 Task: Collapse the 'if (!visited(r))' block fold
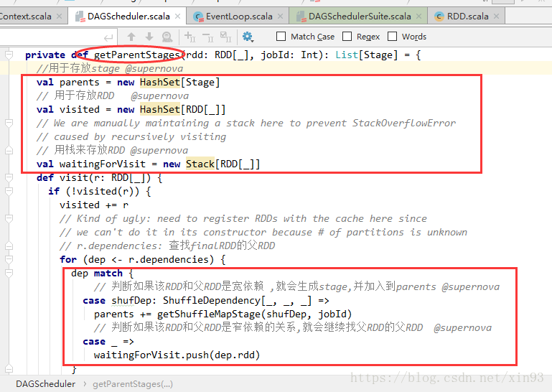(x=9, y=192)
